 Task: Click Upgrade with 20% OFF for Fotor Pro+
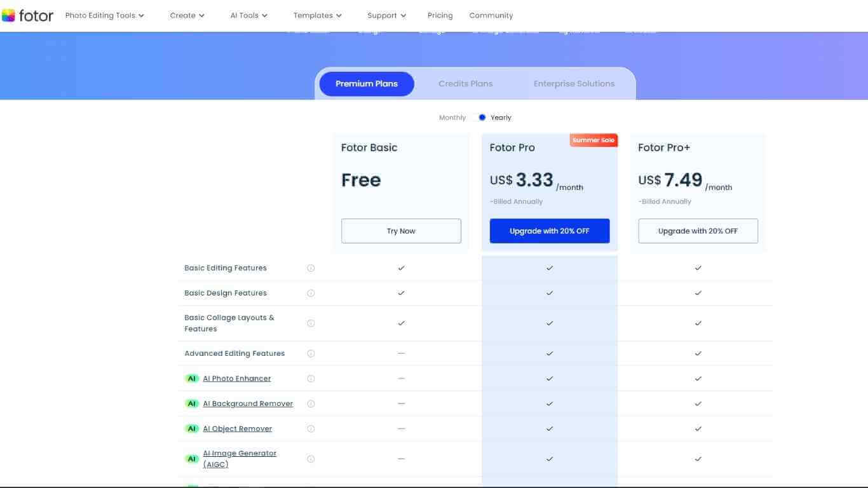[x=698, y=231]
